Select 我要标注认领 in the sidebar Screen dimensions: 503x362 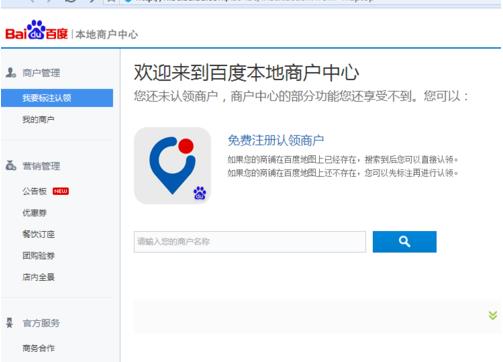click(x=57, y=98)
